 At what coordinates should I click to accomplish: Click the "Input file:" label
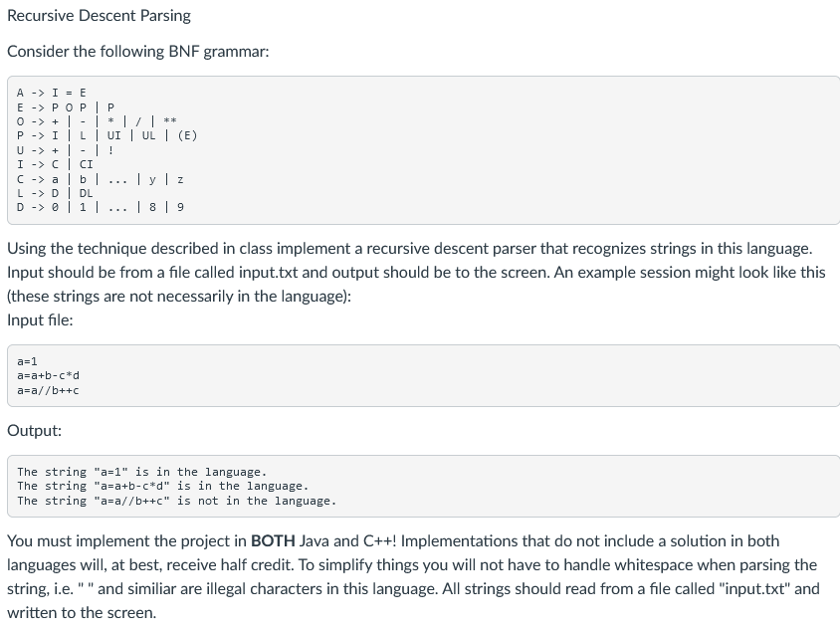(40, 319)
